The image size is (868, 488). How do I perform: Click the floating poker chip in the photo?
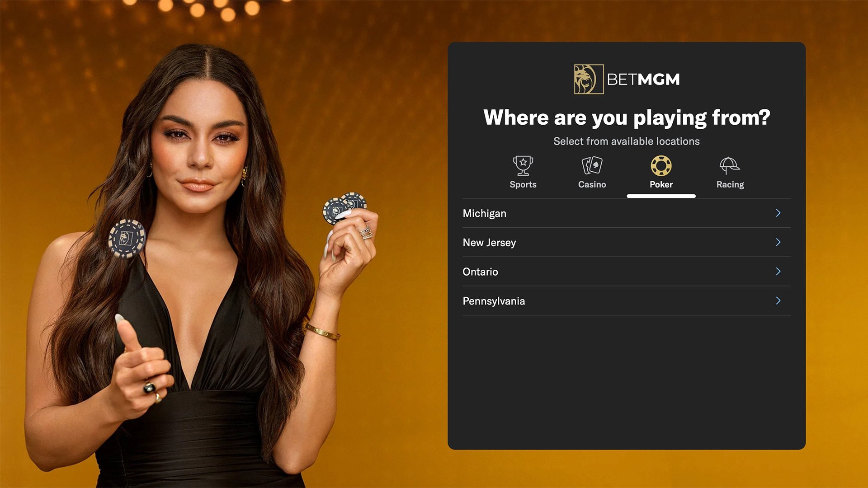coord(127,238)
